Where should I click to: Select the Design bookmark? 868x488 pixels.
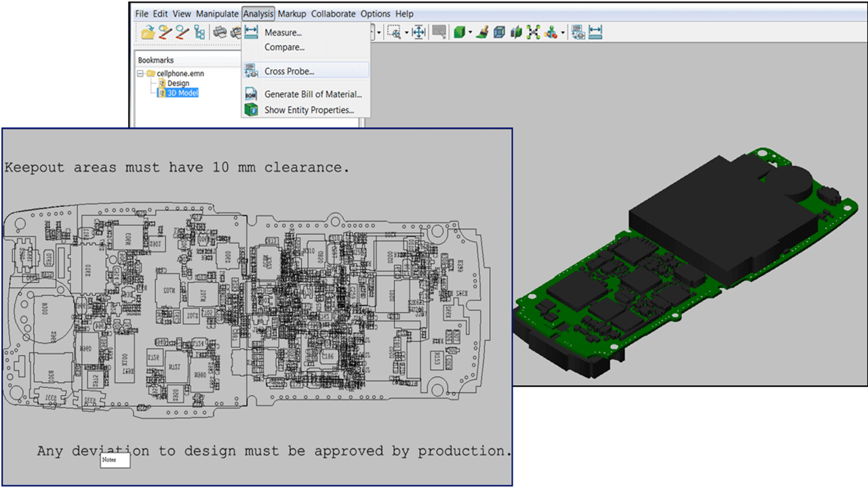click(178, 83)
